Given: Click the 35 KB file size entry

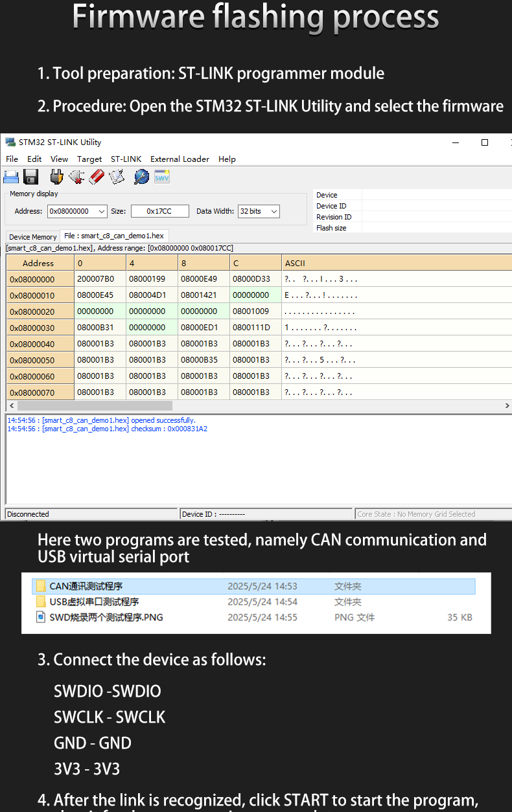Looking at the screenshot, I should (x=460, y=618).
